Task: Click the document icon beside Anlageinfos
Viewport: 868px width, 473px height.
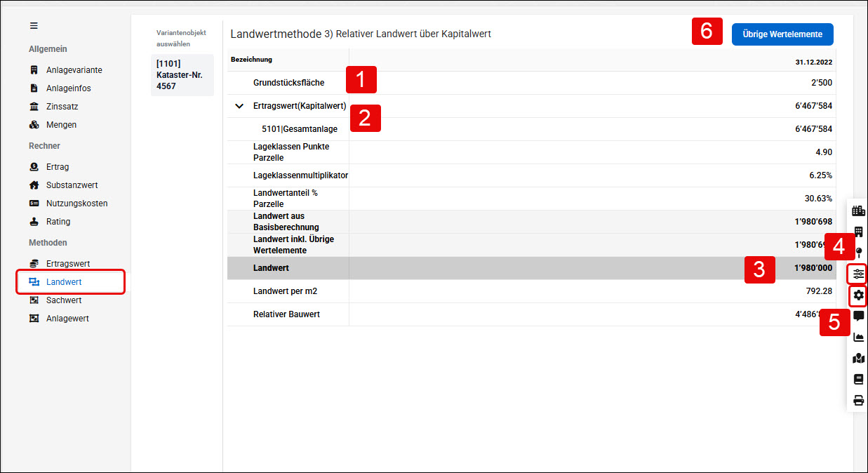Action: tap(34, 88)
